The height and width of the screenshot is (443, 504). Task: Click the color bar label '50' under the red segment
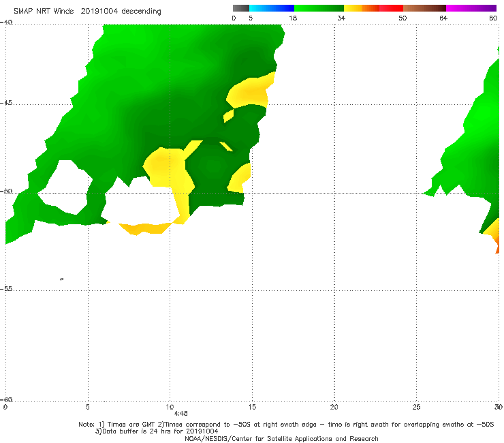tap(403, 18)
